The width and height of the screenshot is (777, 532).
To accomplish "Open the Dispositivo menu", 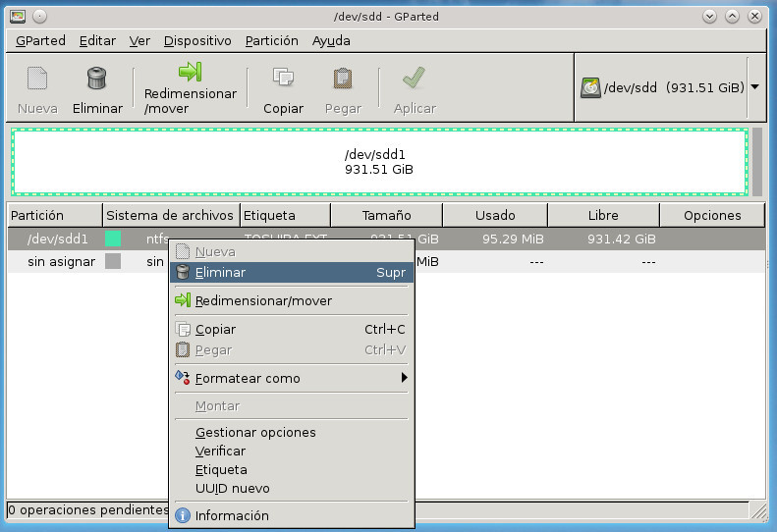I will (x=197, y=40).
